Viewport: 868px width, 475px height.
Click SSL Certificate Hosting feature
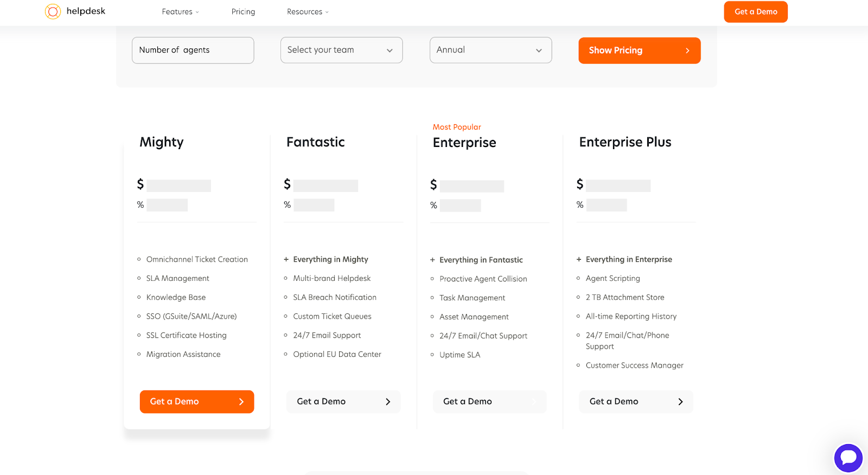(186, 336)
